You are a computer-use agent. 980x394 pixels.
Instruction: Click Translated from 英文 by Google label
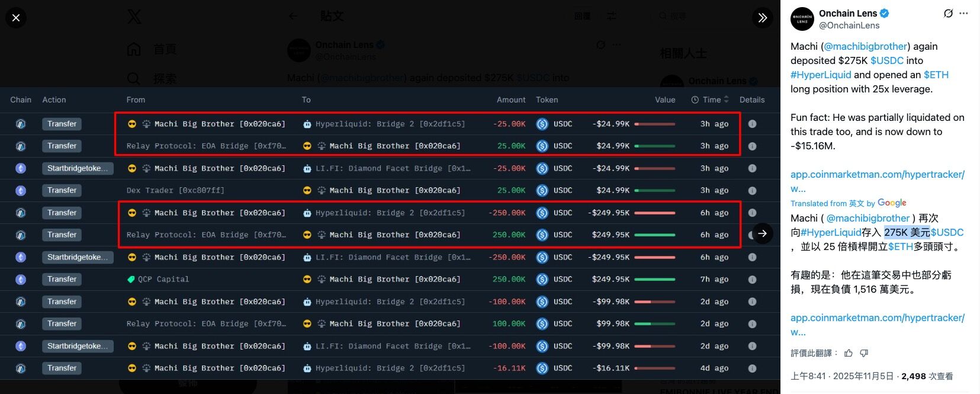click(848, 203)
